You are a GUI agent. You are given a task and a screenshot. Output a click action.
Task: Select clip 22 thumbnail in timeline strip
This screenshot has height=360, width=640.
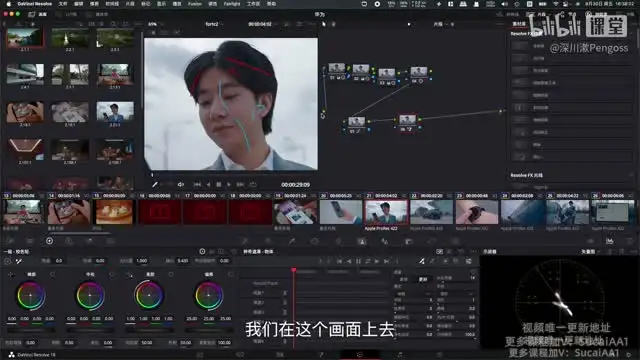pyautogui.click(x=431, y=212)
